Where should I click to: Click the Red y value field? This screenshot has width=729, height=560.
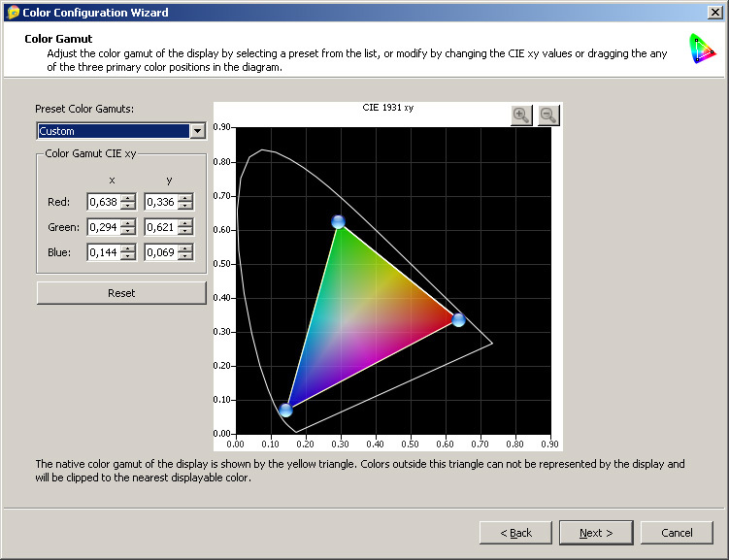coord(161,202)
